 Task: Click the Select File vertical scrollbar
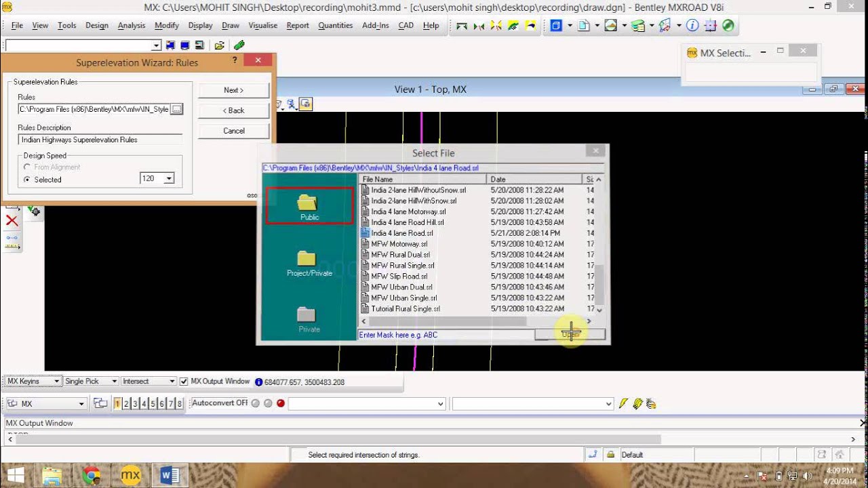click(x=599, y=245)
